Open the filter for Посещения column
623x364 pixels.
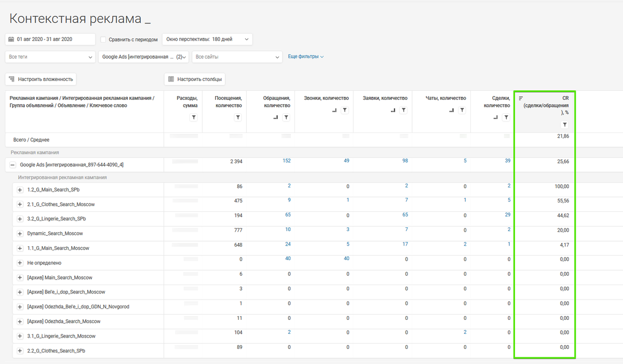(x=238, y=118)
